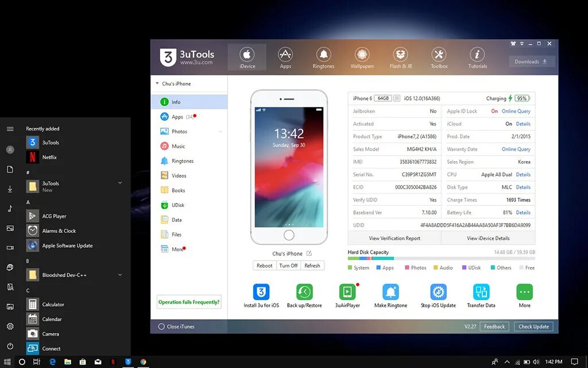Open Ringtones in the sidebar
The height and width of the screenshot is (368, 588).
(x=189, y=161)
